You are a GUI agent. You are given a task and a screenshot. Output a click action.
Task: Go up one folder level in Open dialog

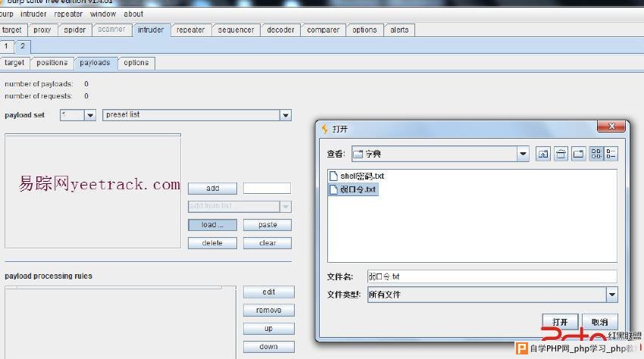pyautogui.click(x=543, y=154)
